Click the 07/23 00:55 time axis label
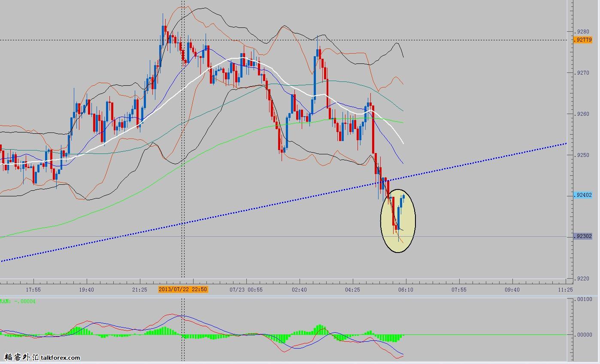Viewport: 600px width, 364px height. (246, 290)
